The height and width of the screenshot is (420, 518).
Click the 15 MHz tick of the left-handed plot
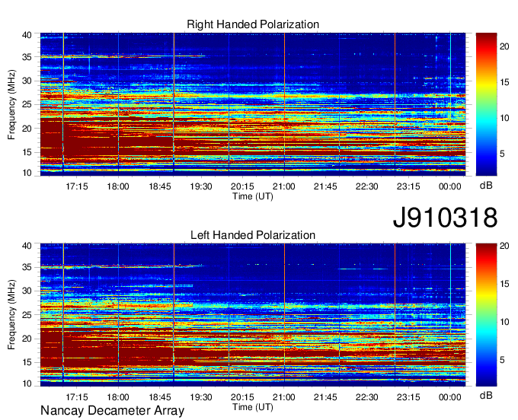tap(27, 362)
